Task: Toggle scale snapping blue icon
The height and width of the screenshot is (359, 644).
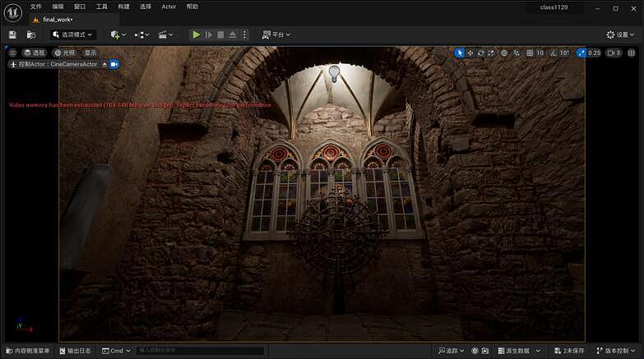Action: pos(581,53)
